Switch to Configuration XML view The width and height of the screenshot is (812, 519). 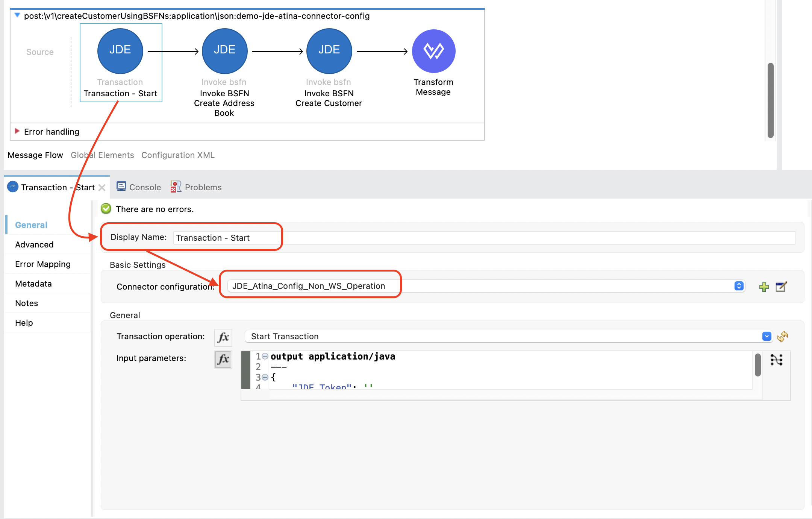(178, 155)
